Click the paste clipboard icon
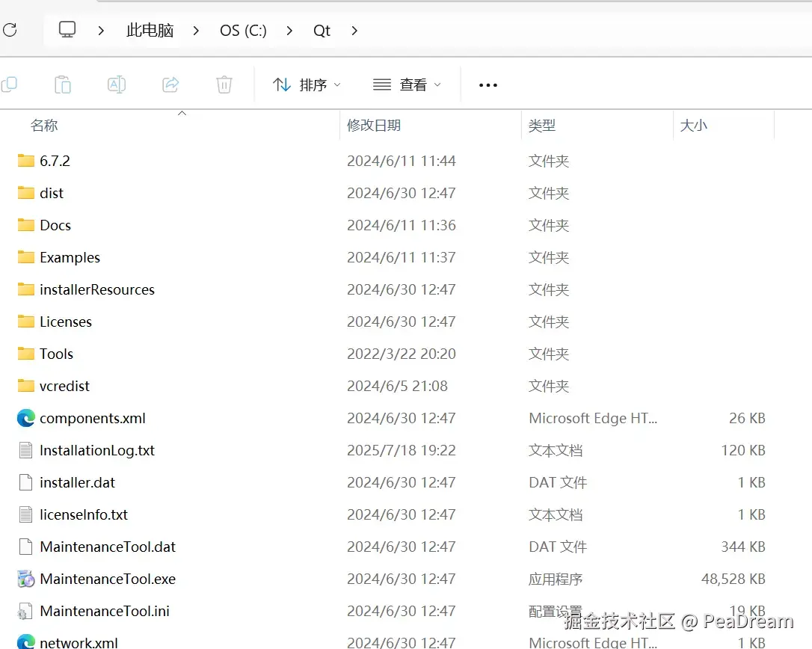 (x=63, y=84)
